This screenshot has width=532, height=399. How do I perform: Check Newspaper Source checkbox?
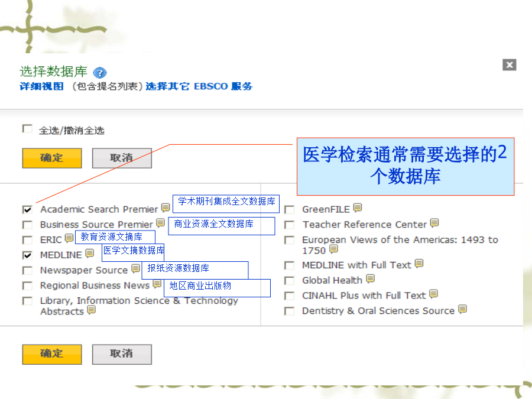(27, 270)
